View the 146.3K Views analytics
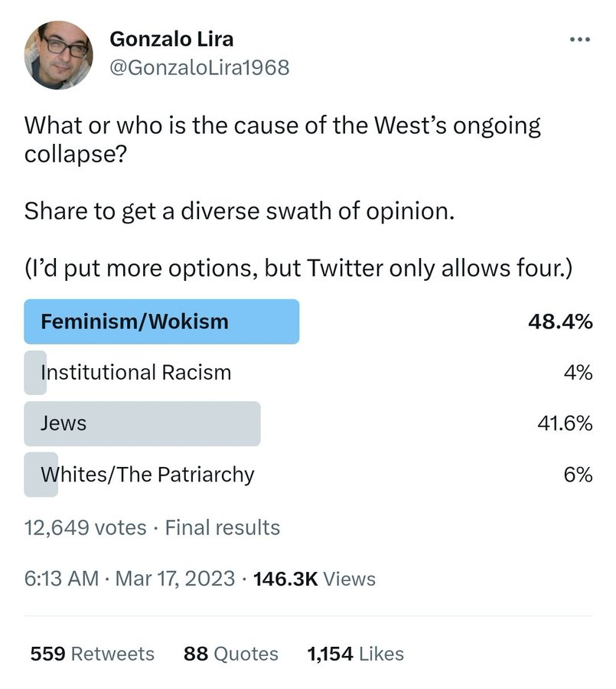Screen dimensions: 616x689 click(x=315, y=579)
